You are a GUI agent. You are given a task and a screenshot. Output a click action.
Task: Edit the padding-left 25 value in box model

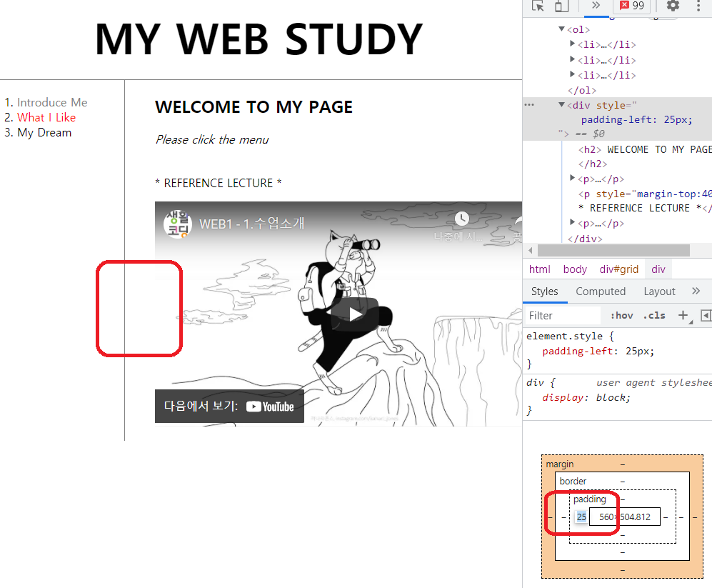pos(582,517)
